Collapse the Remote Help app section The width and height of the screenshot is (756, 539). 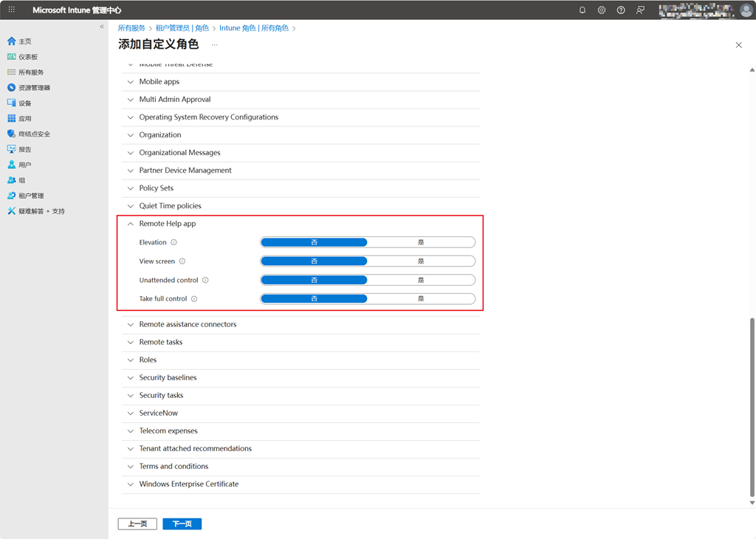tap(131, 224)
